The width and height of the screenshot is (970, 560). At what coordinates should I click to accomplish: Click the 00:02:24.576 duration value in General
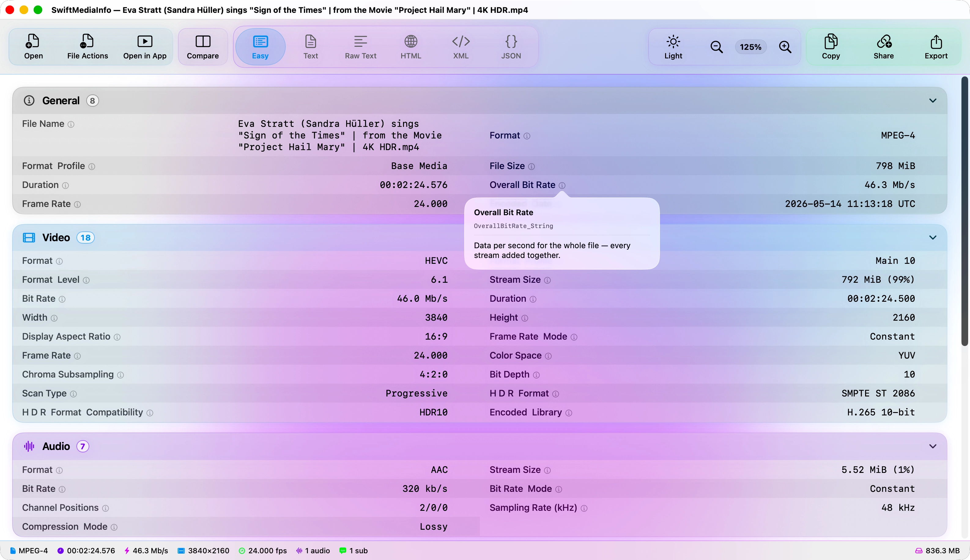tap(413, 185)
